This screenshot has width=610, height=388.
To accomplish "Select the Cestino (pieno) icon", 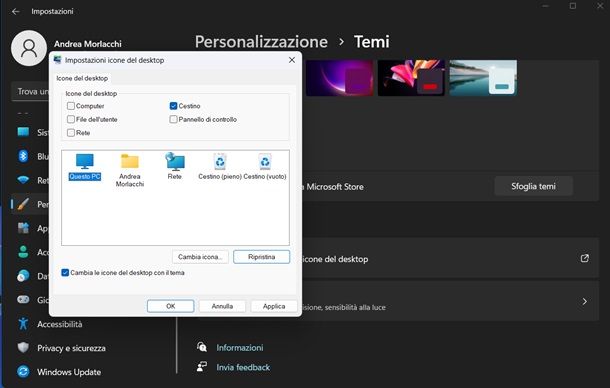I will 220,167.
